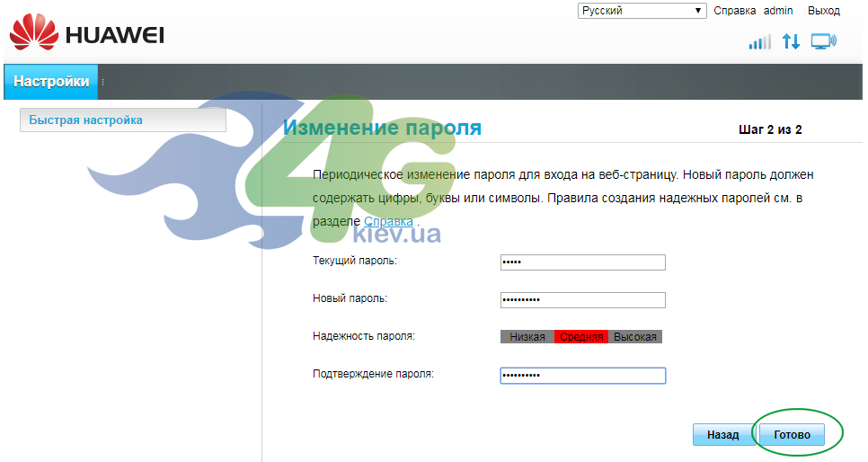Viewport: 868px width, 462px height.
Task: Click the admin user label
Action: click(x=778, y=11)
